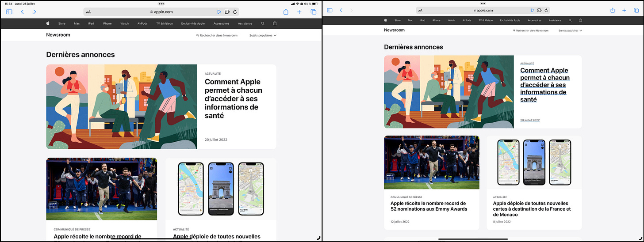
Task: Add a new tab in right window
Action: 624,10
